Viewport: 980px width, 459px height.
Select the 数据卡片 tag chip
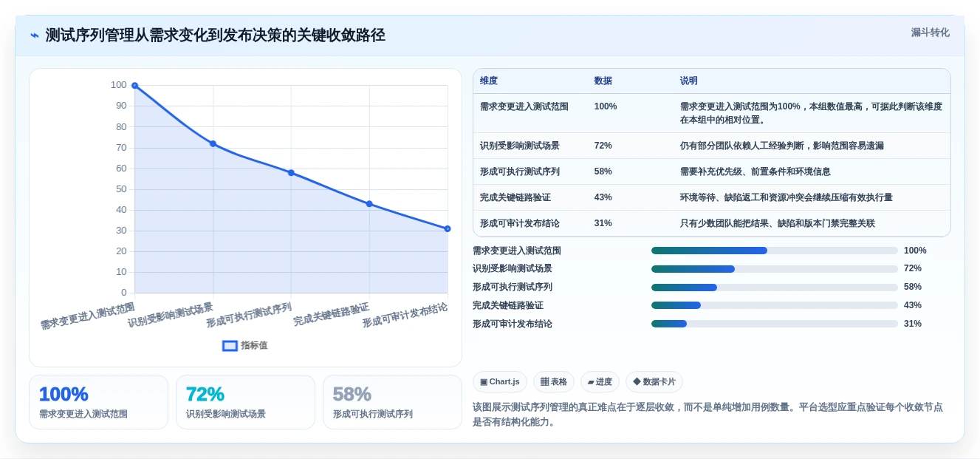(654, 381)
